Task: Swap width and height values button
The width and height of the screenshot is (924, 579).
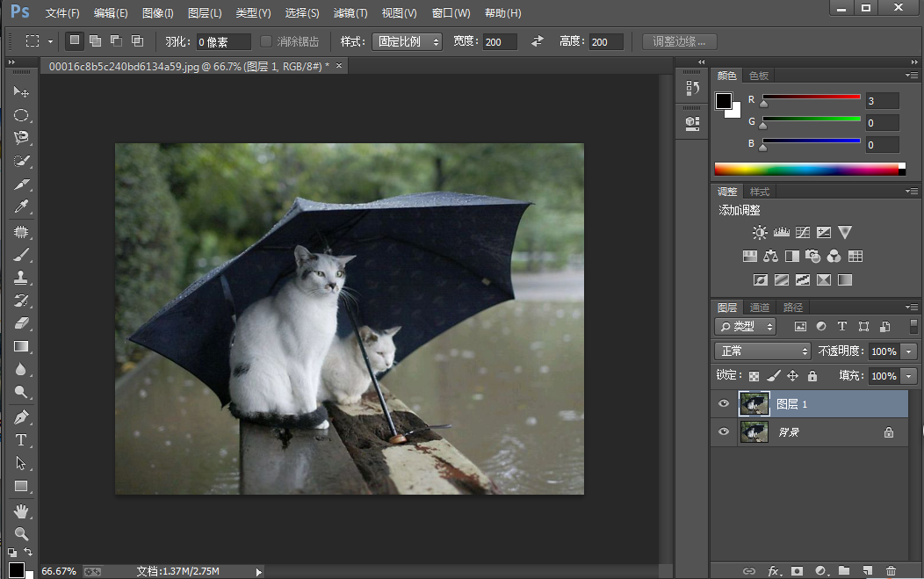Action: click(538, 41)
